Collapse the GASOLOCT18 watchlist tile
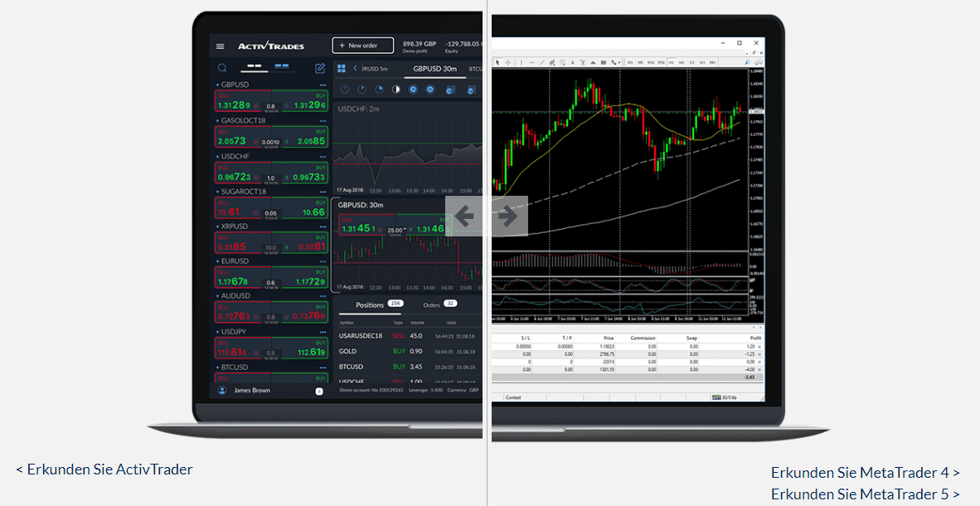The width and height of the screenshot is (980, 506). pyautogui.click(x=217, y=121)
